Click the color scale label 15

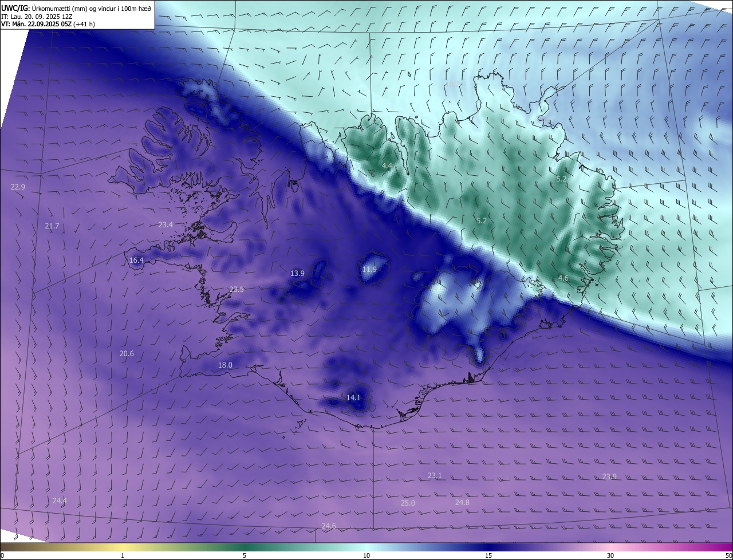coord(488,555)
